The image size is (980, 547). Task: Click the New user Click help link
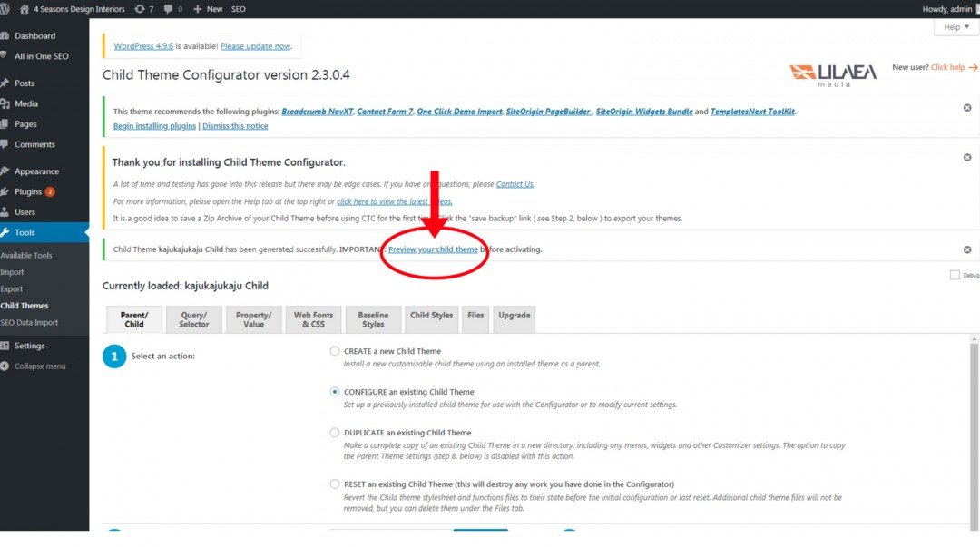click(953, 67)
